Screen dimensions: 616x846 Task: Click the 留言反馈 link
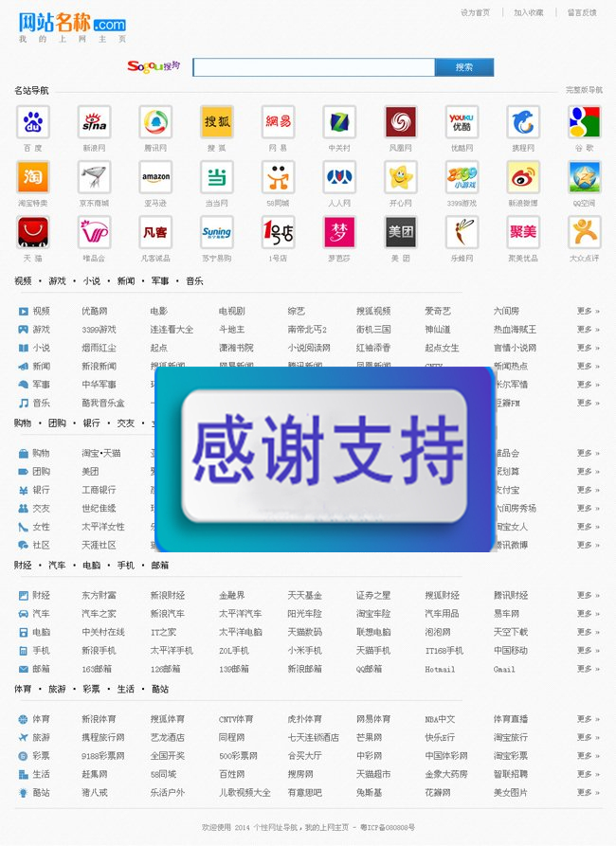(582, 12)
